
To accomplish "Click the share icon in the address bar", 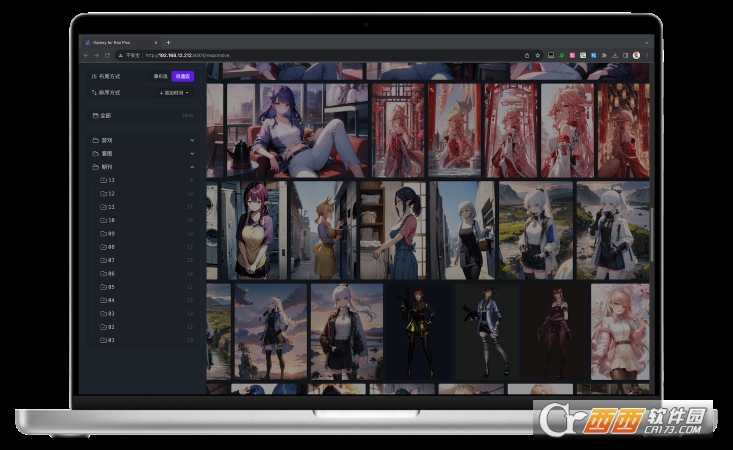I will click(x=527, y=55).
